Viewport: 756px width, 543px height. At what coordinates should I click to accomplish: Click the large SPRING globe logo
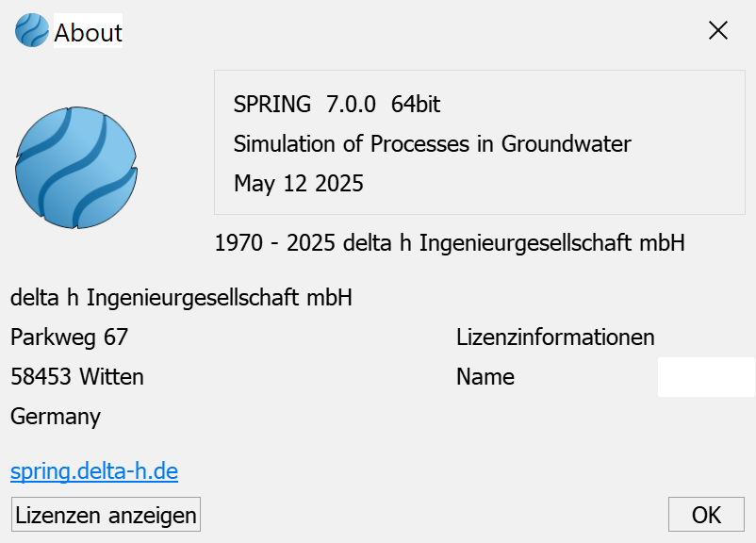[76, 168]
